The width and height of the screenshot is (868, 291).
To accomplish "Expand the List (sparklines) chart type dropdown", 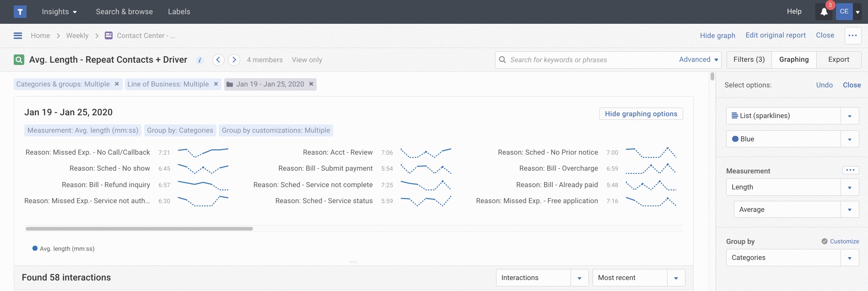I will coord(849,116).
